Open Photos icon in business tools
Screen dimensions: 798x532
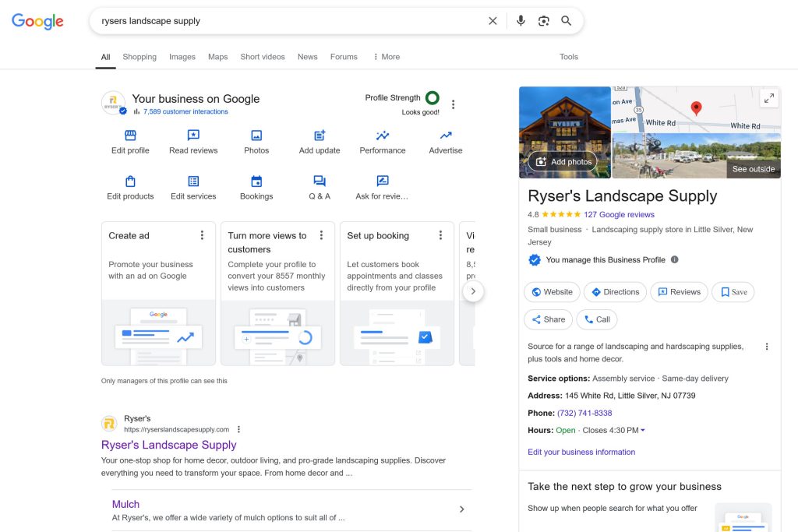tap(256, 136)
